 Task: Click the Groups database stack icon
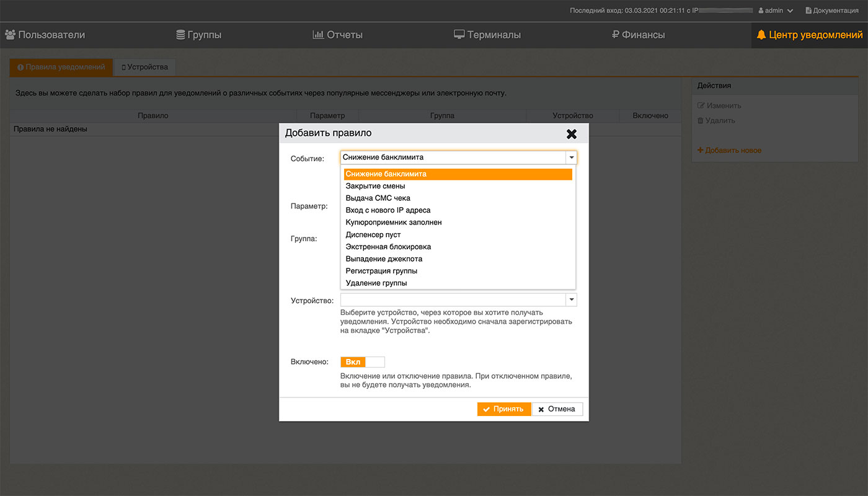pos(180,35)
